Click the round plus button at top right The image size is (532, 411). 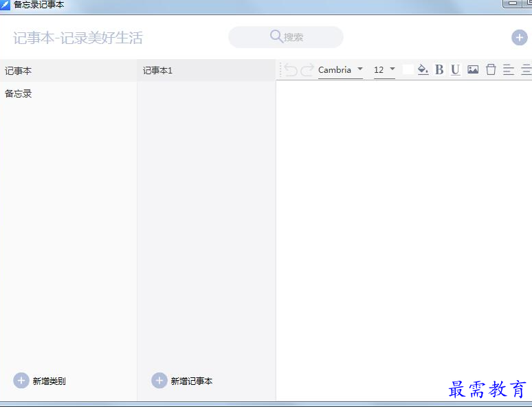pos(520,38)
